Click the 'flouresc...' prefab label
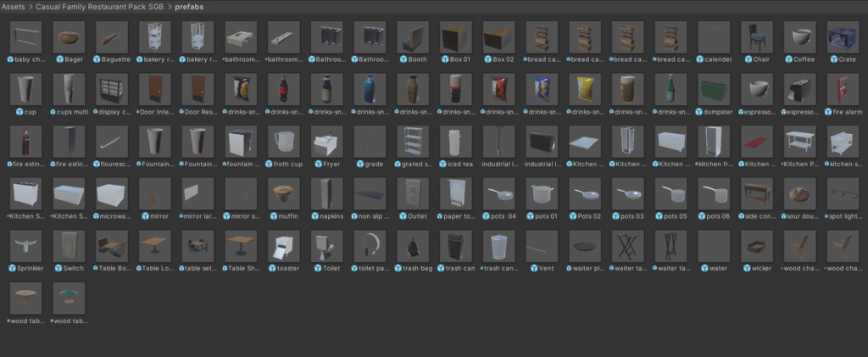The height and width of the screenshot is (357, 868). [115, 164]
